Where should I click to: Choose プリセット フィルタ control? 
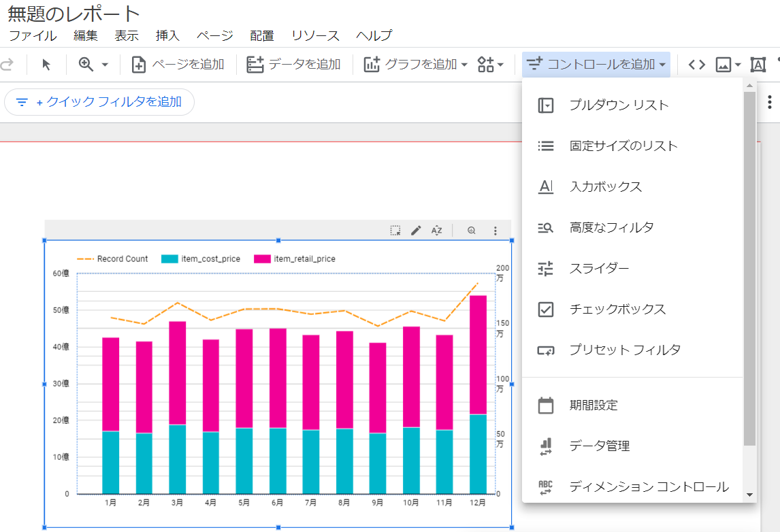[632, 350]
